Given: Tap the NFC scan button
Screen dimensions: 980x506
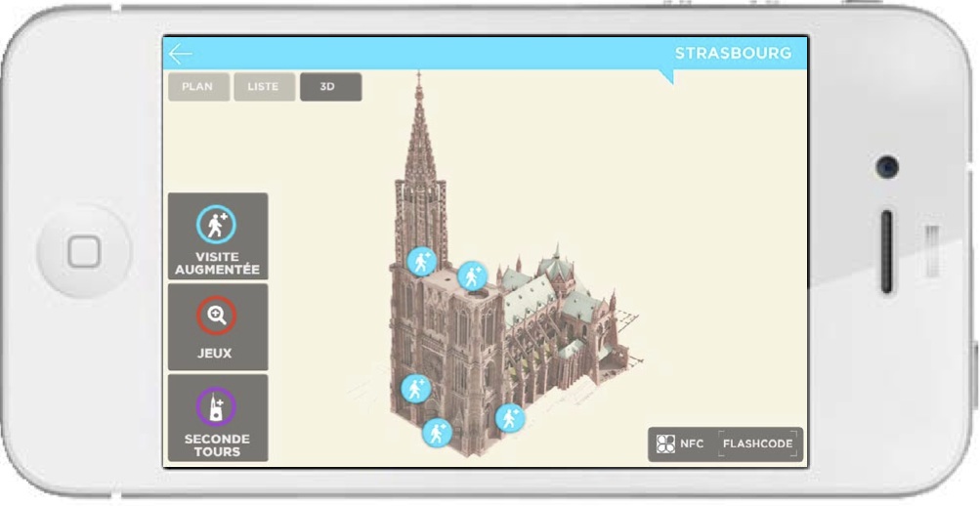Looking at the screenshot, I should [681, 444].
